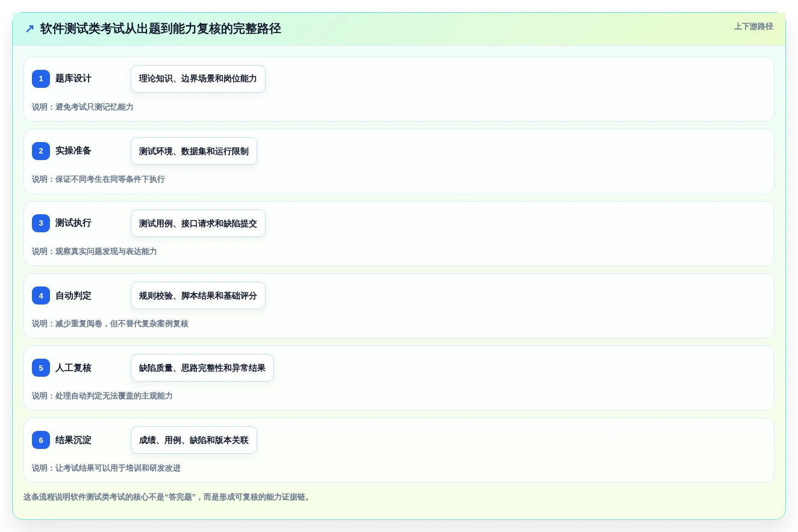Select step number 2 badge
The height and width of the screenshot is (532, 798).
coord(41,151)
